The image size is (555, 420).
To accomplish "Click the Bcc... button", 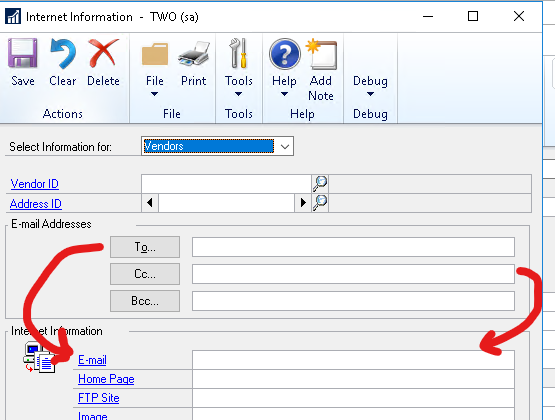I will point(145,301).
